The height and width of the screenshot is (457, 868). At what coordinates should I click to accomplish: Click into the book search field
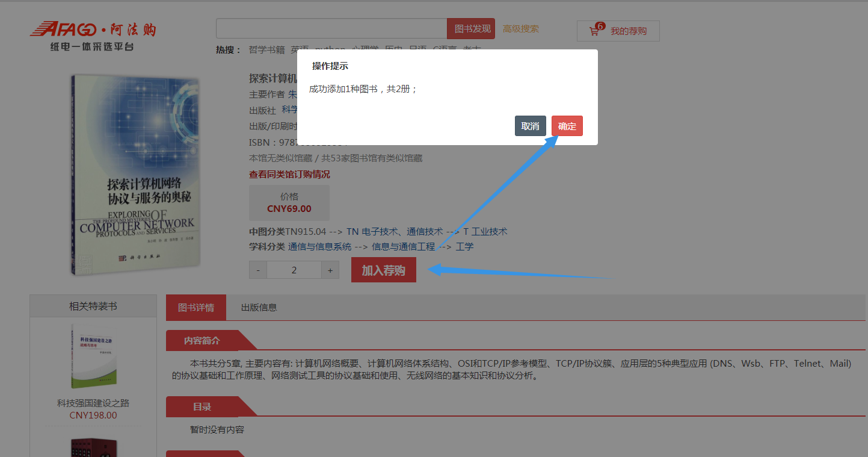point(331,29)
